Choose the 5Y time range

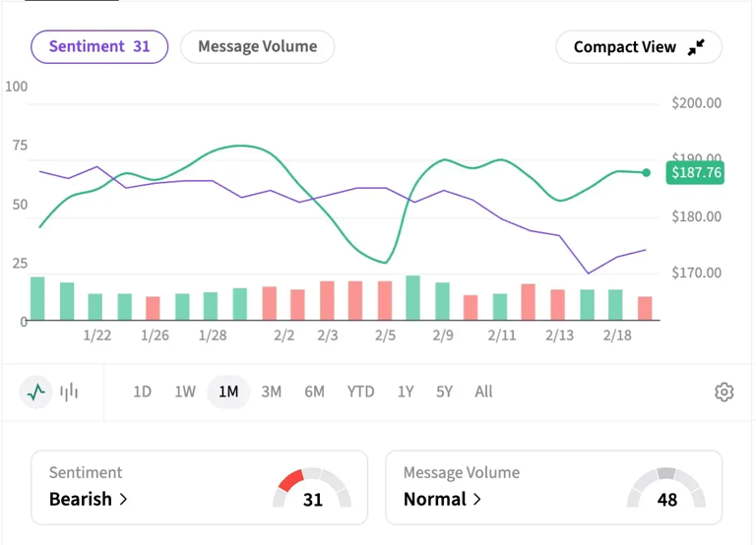pos(444,392)
